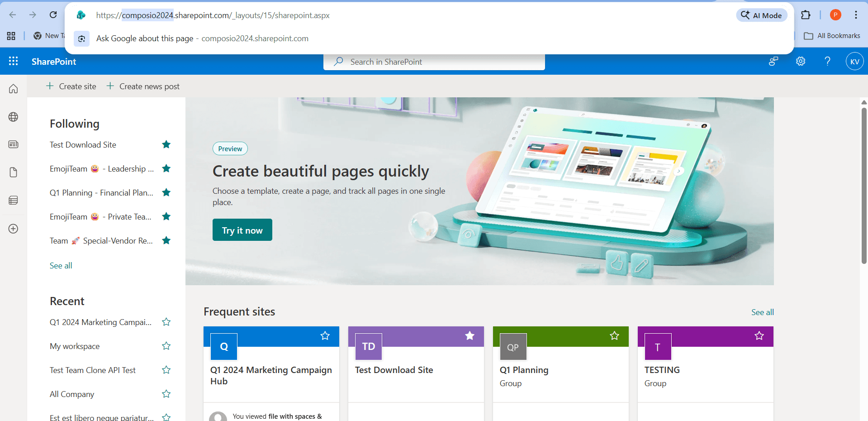Image resolution: width=868 pixels, height=421 pixels.
Task: Follow My workspace via its star
Action: tap(166, 346)
